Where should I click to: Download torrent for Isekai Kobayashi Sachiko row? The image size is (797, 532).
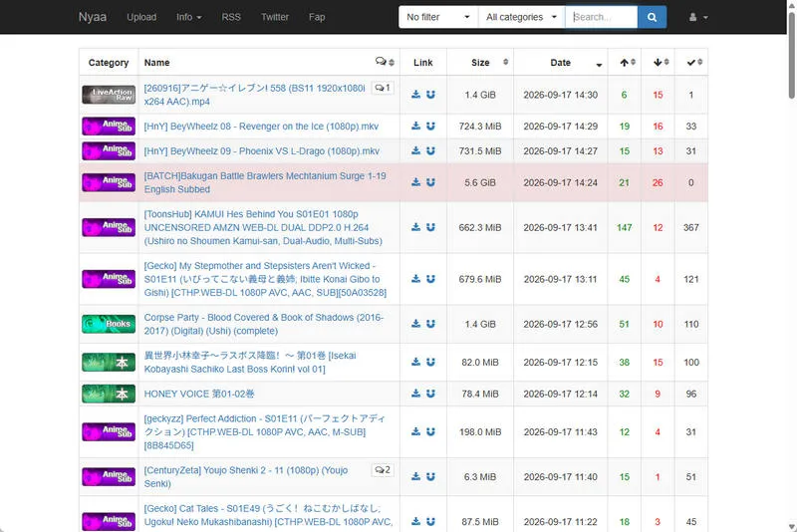415,363
